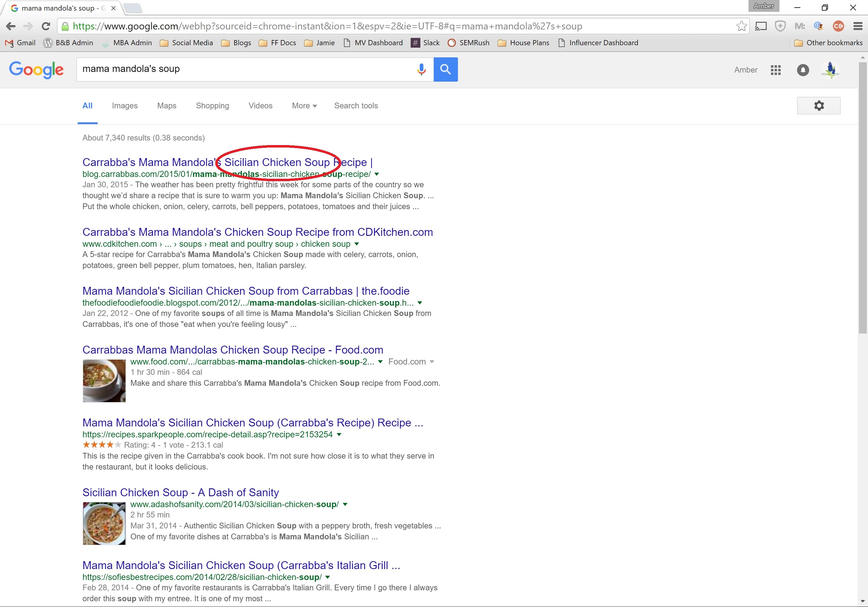Open the Chrome hamburger menu
Viewport: 868px width, 607px height.
click(858, 26)
